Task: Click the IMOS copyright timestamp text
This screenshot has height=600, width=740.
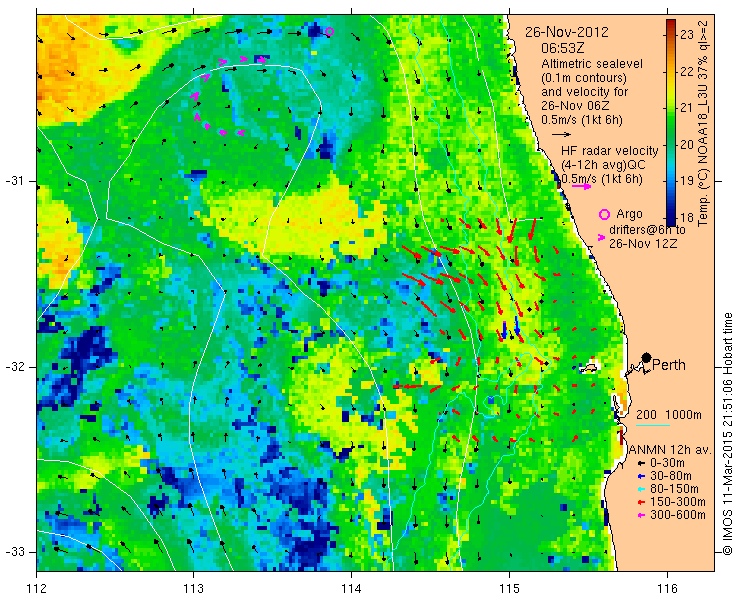Action: pos(727,434)
